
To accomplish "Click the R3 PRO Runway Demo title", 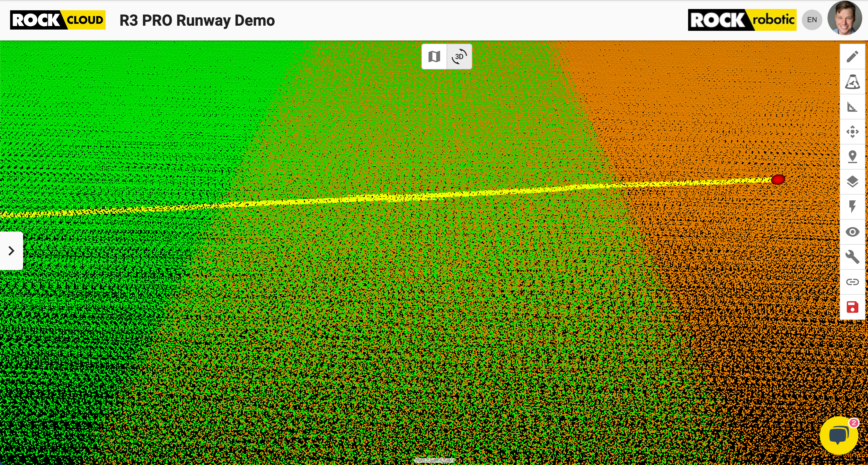I will [x=197, y=21].
